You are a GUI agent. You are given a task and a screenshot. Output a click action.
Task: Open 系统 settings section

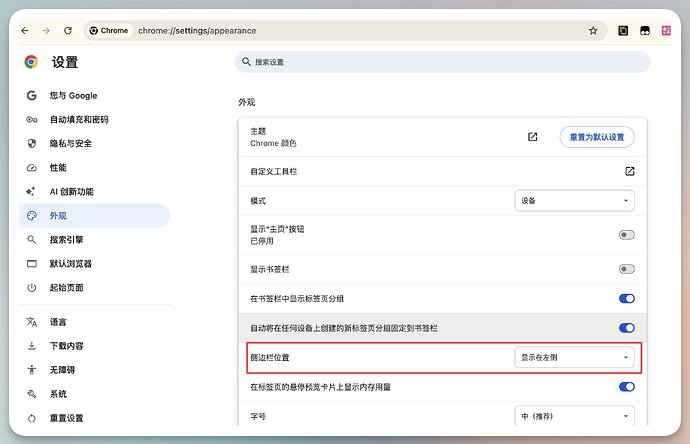[94, 394]
